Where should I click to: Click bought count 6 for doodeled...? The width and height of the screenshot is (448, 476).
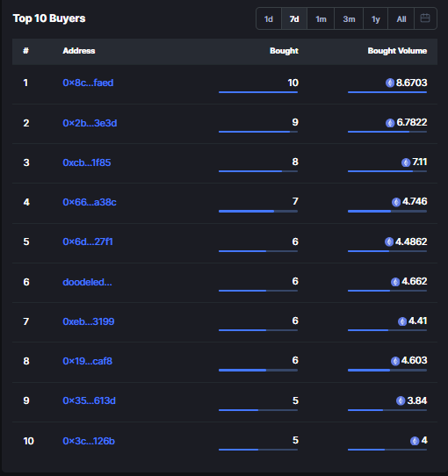[295, 281]
